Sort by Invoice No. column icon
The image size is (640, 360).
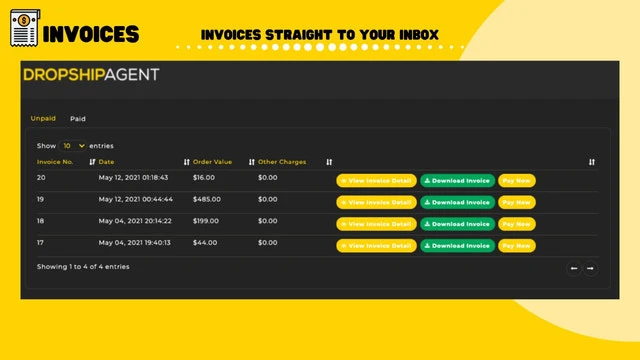tap(92, 162)
